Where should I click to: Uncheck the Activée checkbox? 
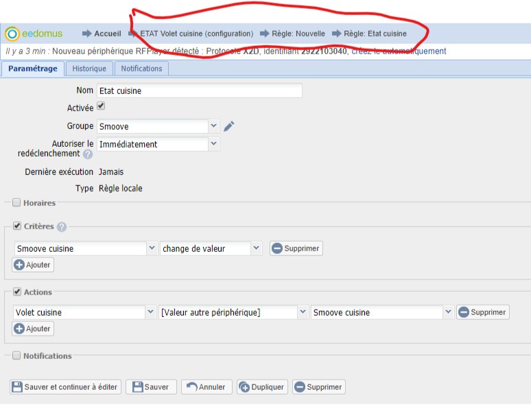(x=101, y=107)
